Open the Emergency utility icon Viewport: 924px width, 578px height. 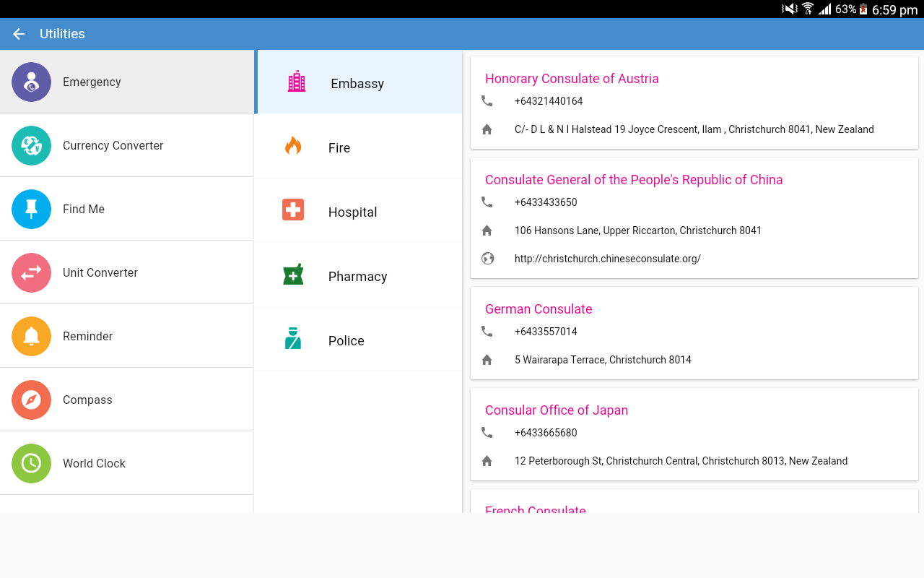(x=31, y=82)
